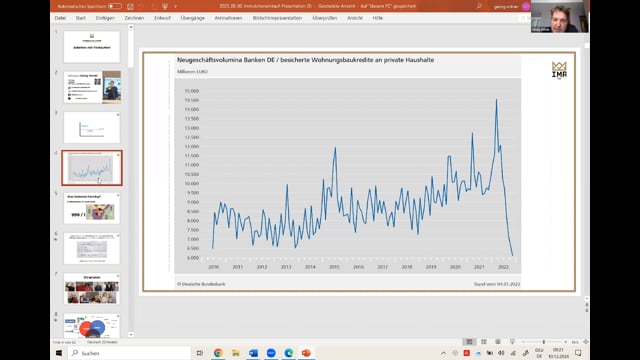Click the network tray icon
This screenshot has height=360, width=640.
click(x=513, y=353)
